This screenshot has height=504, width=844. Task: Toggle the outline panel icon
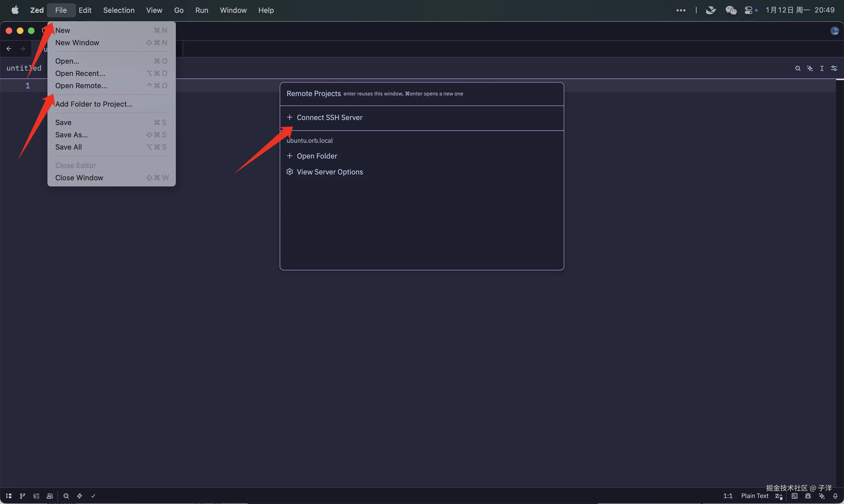coord(36,496)
